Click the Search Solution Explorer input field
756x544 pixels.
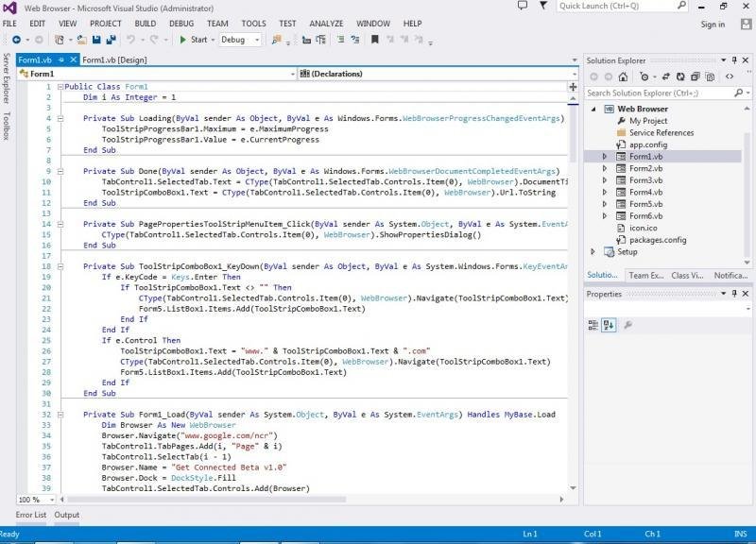(x=661, y=93)
